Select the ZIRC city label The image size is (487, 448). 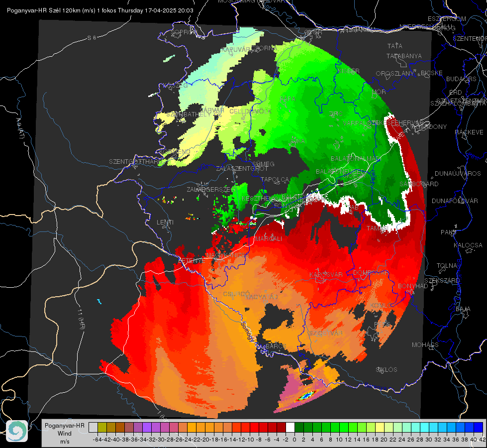tap(336, 114)
